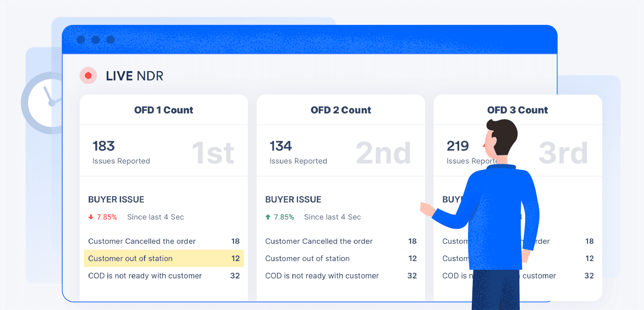The width and height of the screenshot is (644, 310).
Task: Click count 32 in the OFD 3 card
Action: (589, 276)
